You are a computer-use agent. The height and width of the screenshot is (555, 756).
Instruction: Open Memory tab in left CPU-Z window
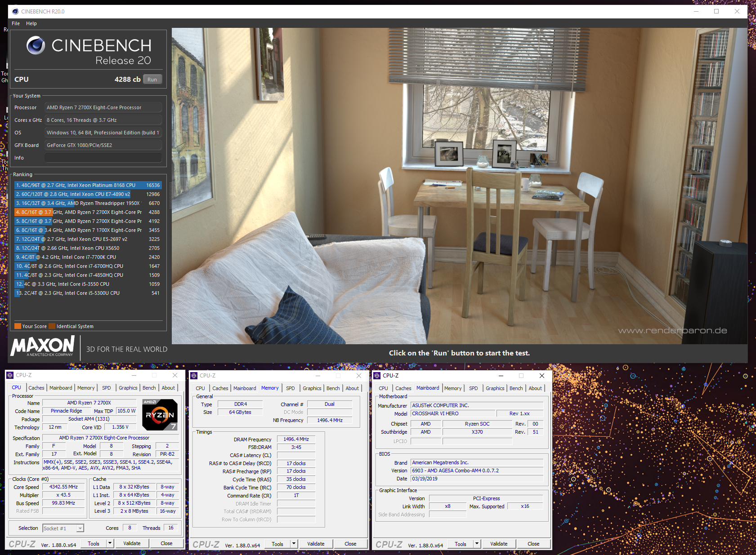[x=86, y=388]
